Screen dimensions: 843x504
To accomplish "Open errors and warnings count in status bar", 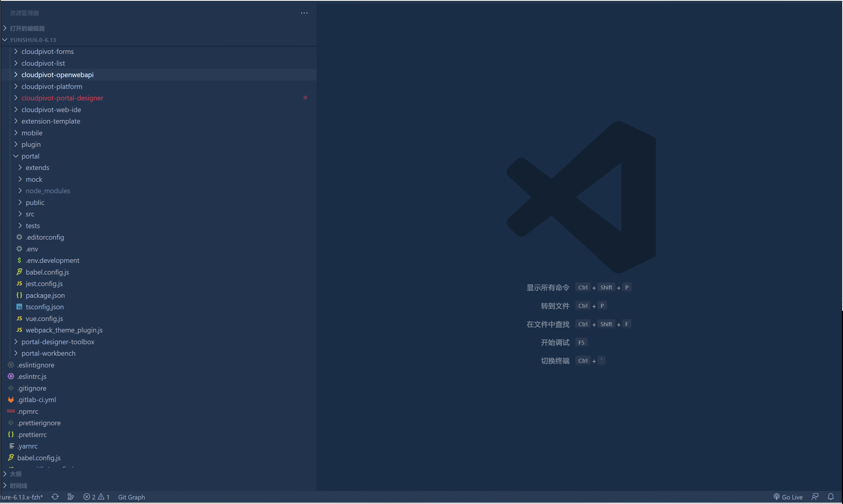I will [96, 497].
